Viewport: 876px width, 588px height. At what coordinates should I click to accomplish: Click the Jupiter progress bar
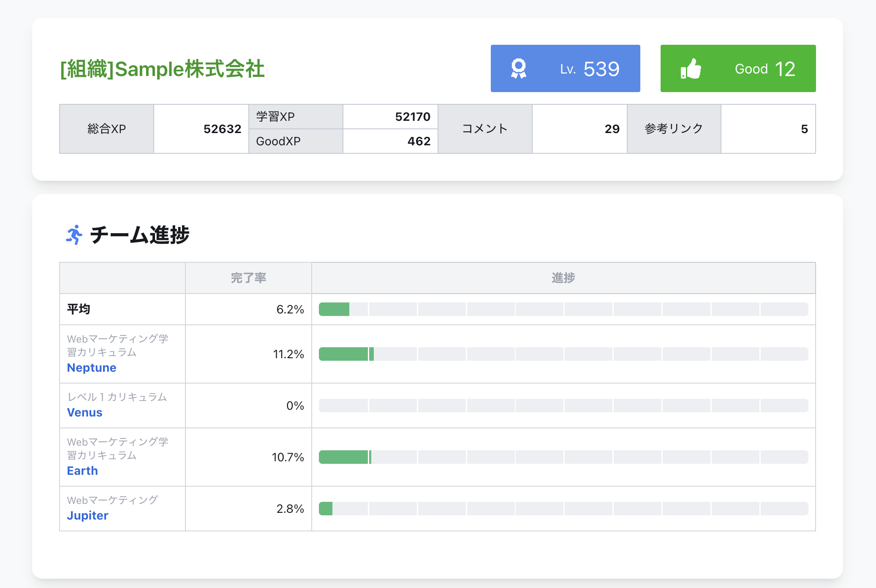563,509
